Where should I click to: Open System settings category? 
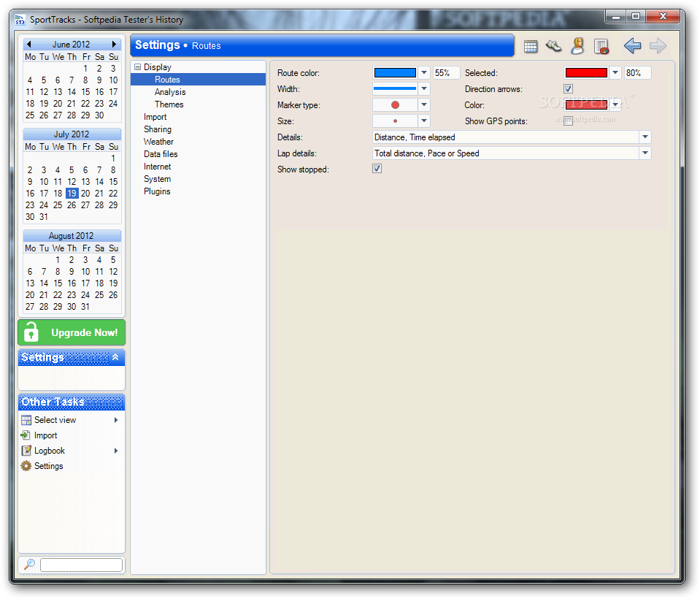157,179
